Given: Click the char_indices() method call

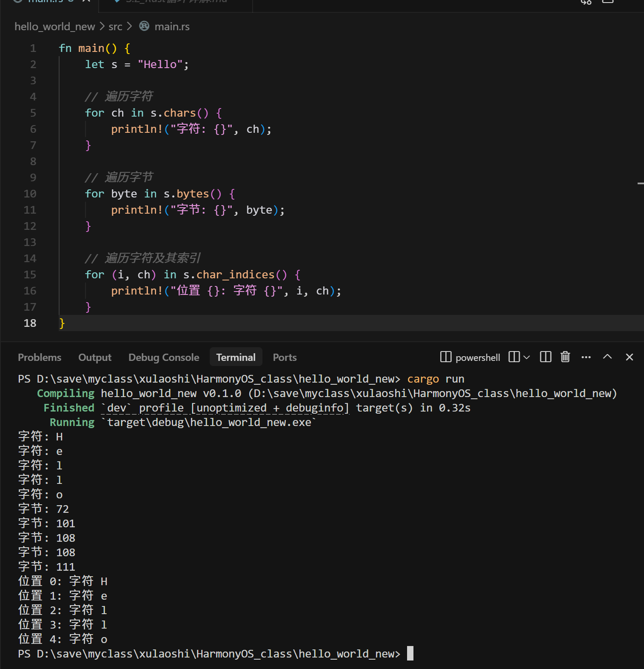Looking at the screenshot, I should pos(242,275).
